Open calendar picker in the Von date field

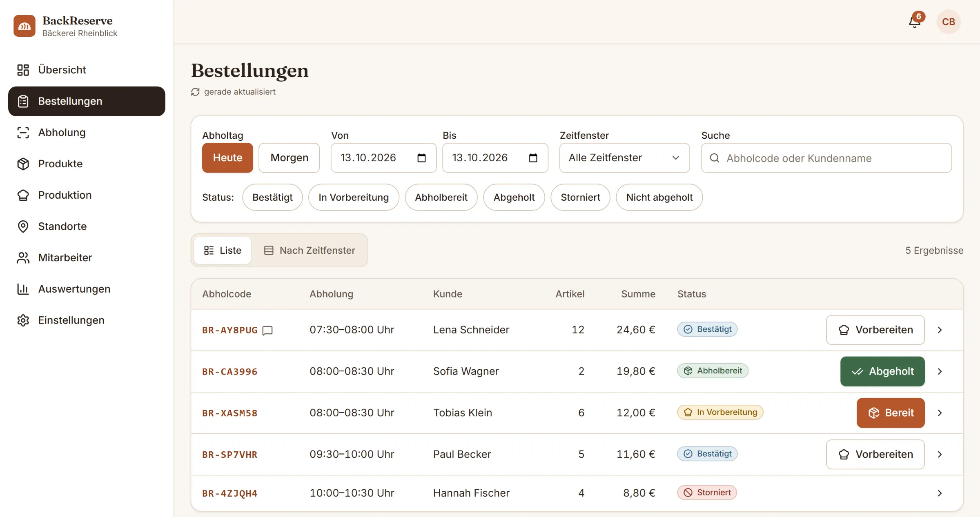(x=421, y=158)
